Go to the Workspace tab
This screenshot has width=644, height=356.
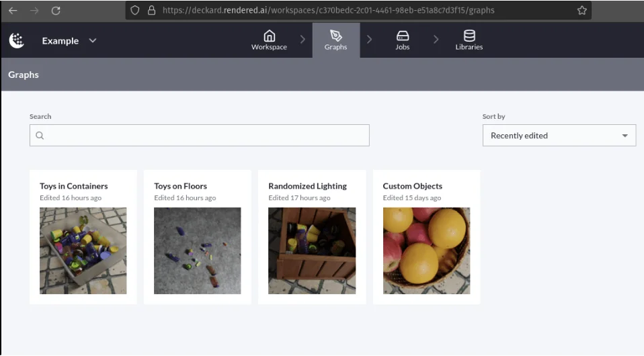269,40
